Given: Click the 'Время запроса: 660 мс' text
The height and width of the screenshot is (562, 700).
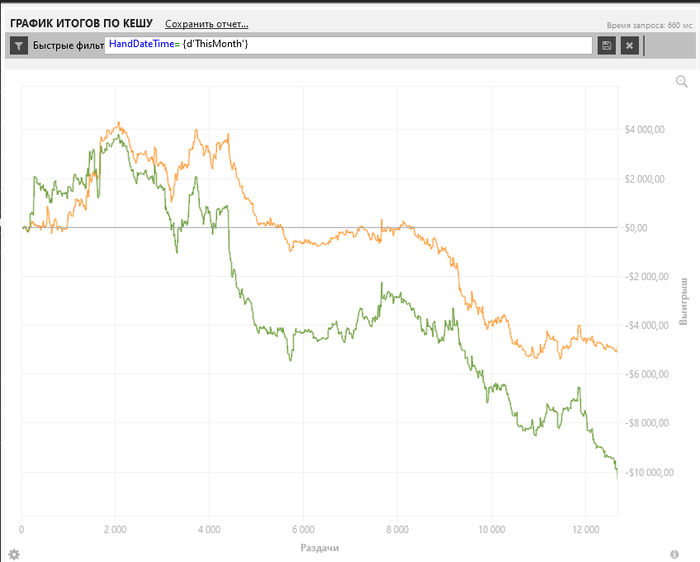Looking at the screenshot, I should click(x=650, y=25).
